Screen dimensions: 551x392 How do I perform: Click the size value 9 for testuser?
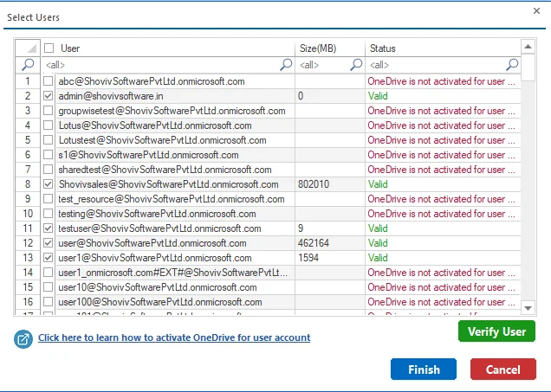pyautogui.click(x=301, y=228)
